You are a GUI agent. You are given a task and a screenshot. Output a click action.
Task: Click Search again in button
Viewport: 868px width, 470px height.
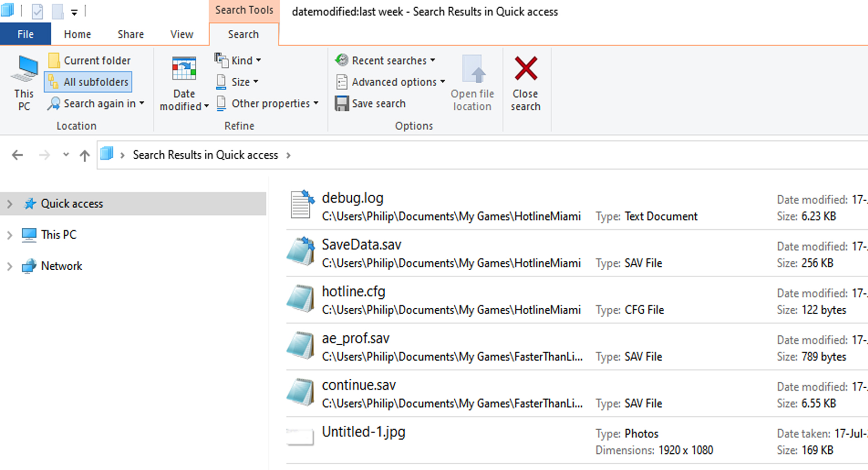[96, 103]
